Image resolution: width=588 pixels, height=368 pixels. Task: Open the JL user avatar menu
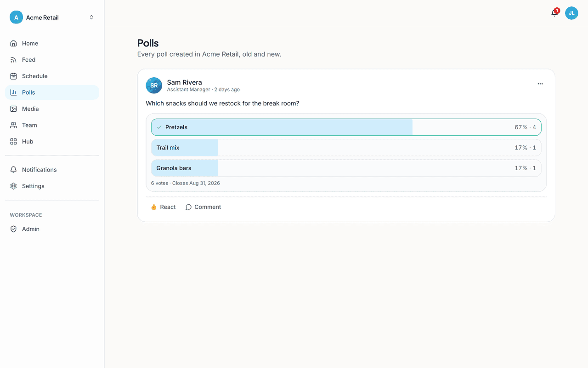[x=571, y=13]
